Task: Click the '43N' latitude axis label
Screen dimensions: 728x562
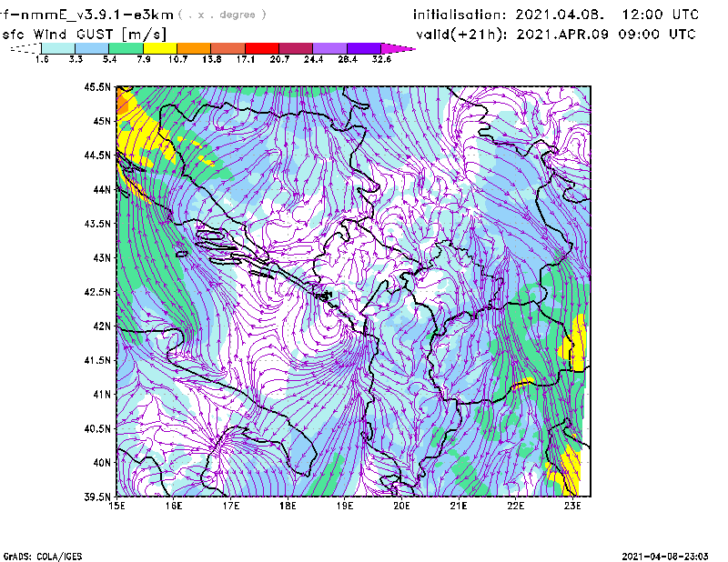Action: [x=102, y=257]
